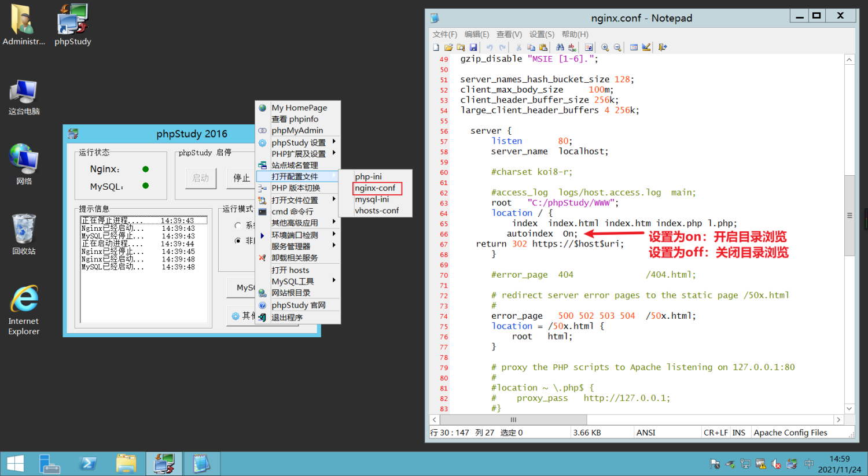This screenshot has height=476, width=868.
Task: Select 打开 hosts in phpStudy menu
Action: 298,270
